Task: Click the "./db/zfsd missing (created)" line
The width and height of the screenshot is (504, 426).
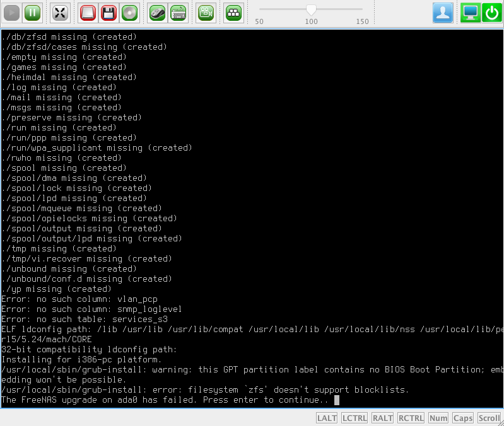Action: (x=69, y=37)
